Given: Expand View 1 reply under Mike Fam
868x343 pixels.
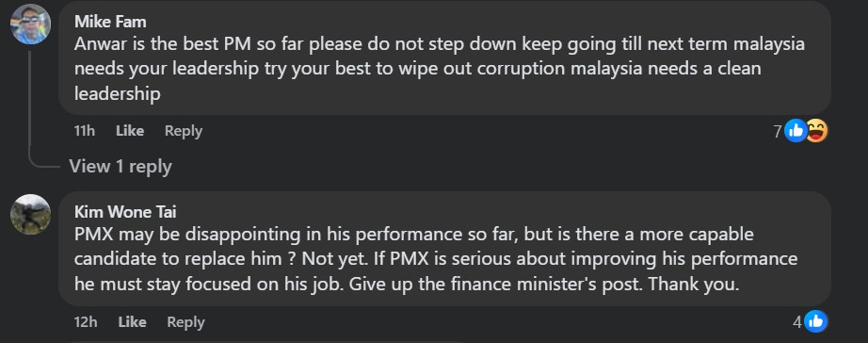Looking at the screenshot, I should [x=121, y=166].
